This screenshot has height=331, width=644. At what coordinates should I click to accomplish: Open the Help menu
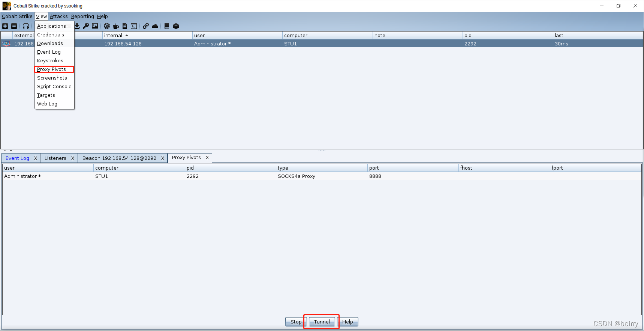click(x=102, y=16)
